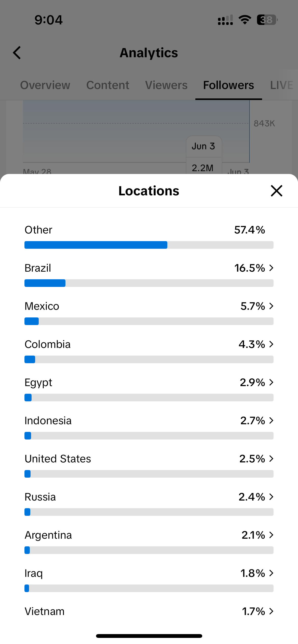The image size is (298, 644).
Task: Tap the Wi-Fi status icon
Action: (245, 20)
